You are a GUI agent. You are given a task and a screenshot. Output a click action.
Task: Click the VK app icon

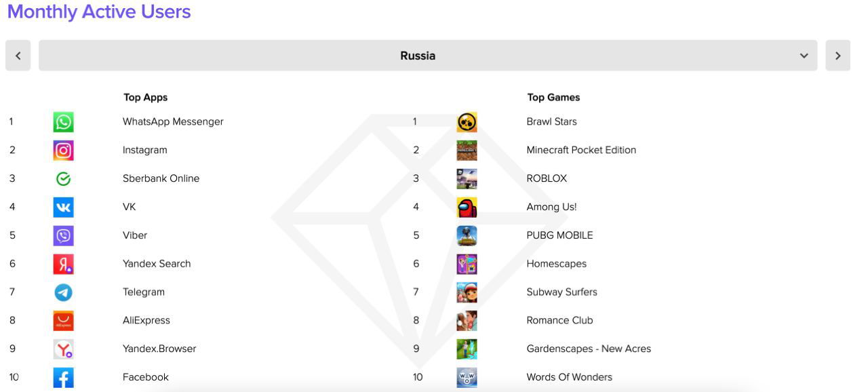click(63, 208)
